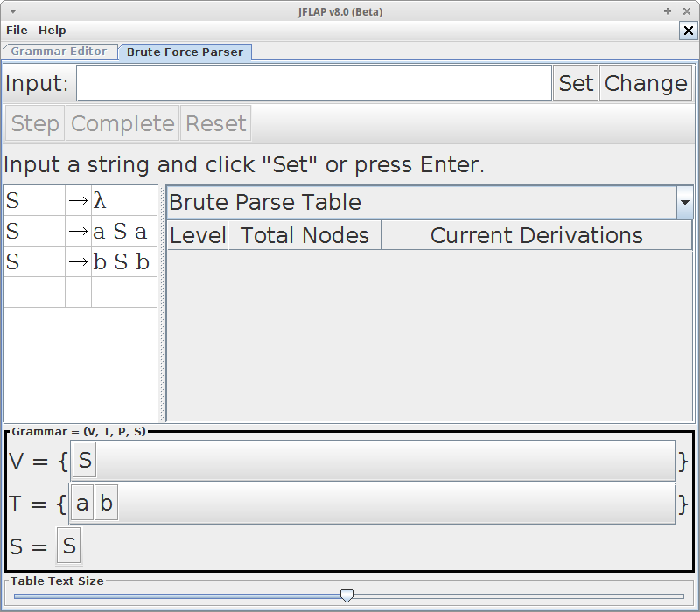Viewport: 700px width, 612px height.
Task: Click the Current Derivations column header
Action: point(536,235)
